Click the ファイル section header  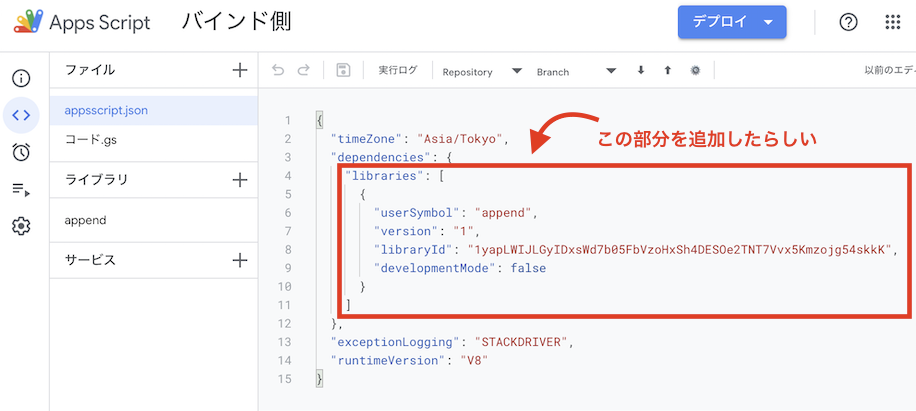90,70
